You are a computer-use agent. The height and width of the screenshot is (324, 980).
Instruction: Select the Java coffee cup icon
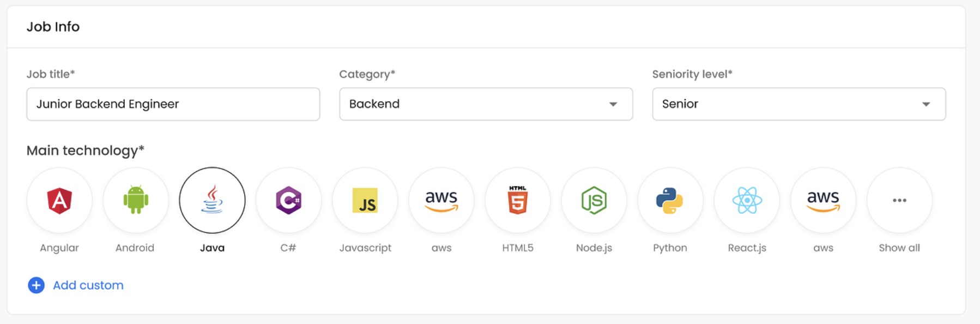point(212,200)
